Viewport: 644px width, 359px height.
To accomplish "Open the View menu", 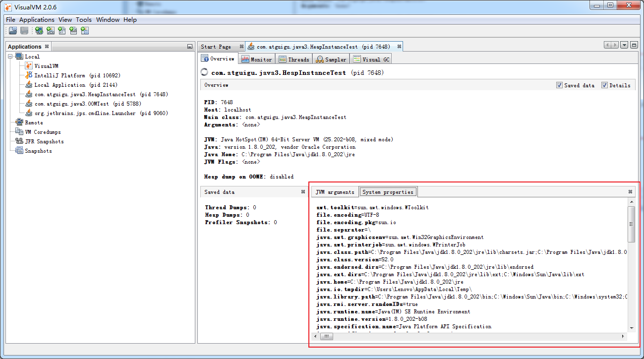I will (65, 20).
